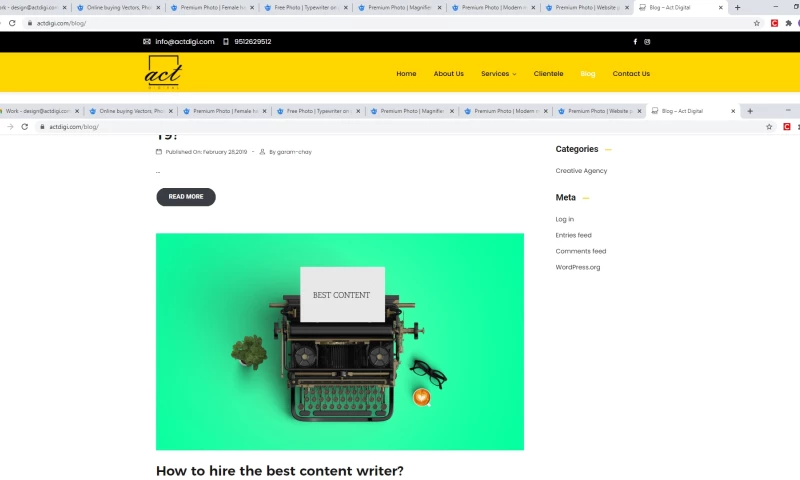The width and height of the screenshot is (800, 480).
Task: Go to the About Us page
Action: click(448, 73)
